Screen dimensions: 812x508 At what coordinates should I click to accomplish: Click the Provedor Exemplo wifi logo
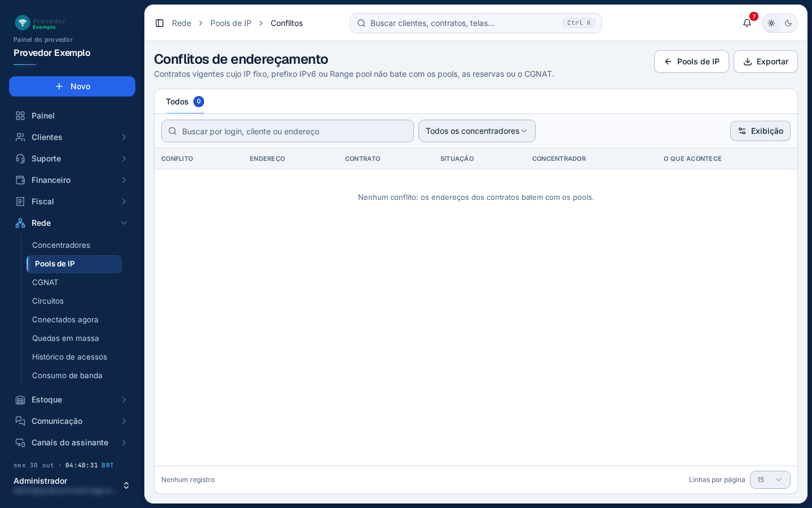click(x=23, y=23)
